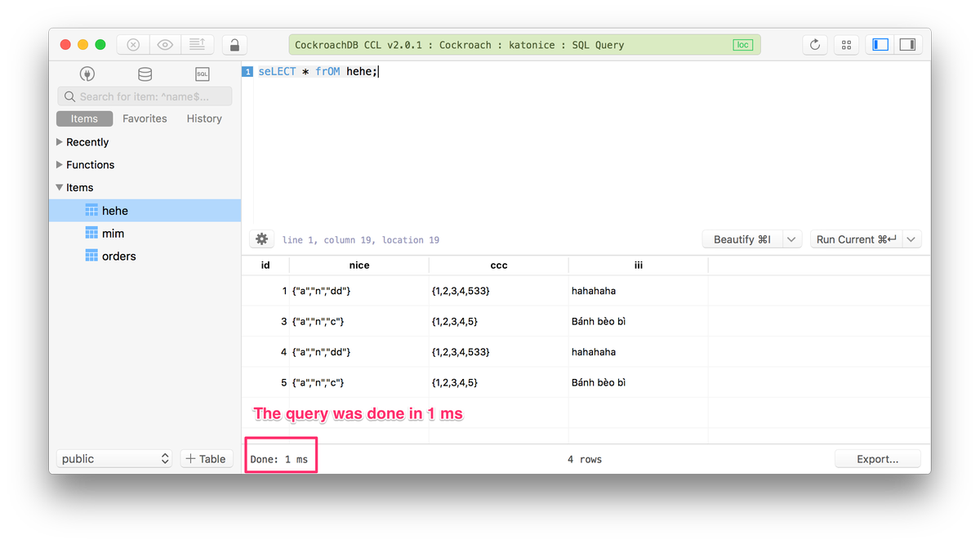Open the Run Current dropdown arrow
The height and width of the screenshot is (544, 980).
point(911,239)
